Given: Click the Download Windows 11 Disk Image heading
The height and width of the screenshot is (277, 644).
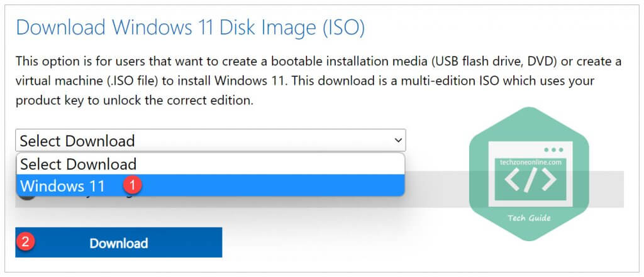Looking at the screenshot, I should coord(190,28).
